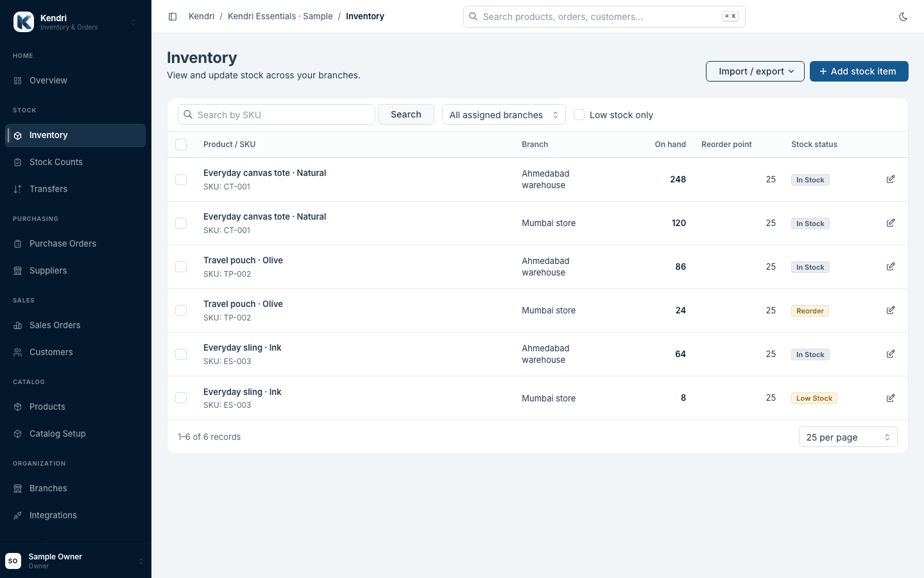Navigate to Sales Orders

[x=76, y=326]
